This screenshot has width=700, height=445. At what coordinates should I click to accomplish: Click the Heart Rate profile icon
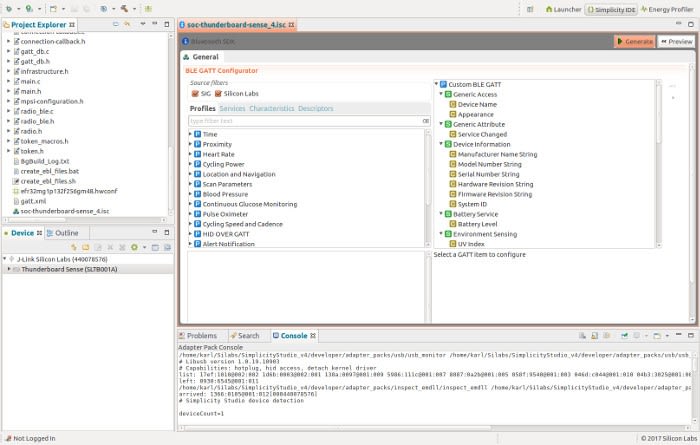tap(198, 154)
